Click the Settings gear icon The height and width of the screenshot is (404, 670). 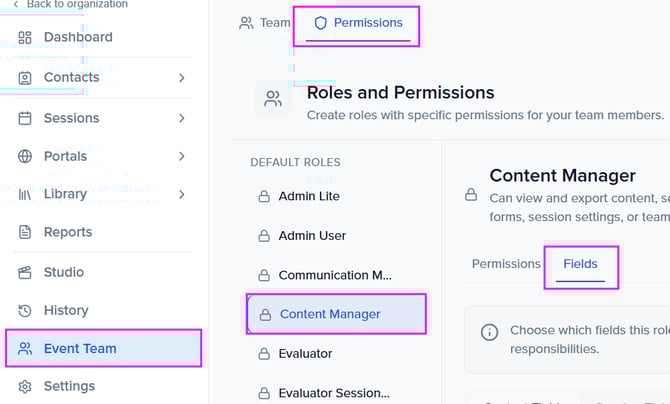coord(25,387)
